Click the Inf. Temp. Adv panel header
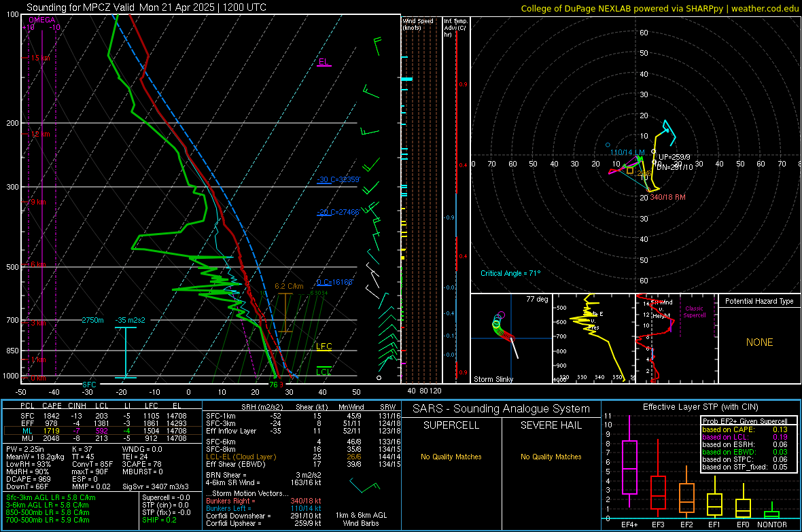Image resolution: width=802 pixels, height=532 pixels. pos(455,28)
